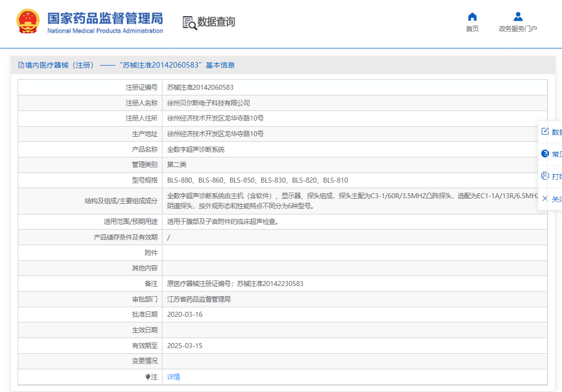The height and width of the screenshot is (392, 562).
Task: Open the 详情 details link
Action: click(174, 377)
